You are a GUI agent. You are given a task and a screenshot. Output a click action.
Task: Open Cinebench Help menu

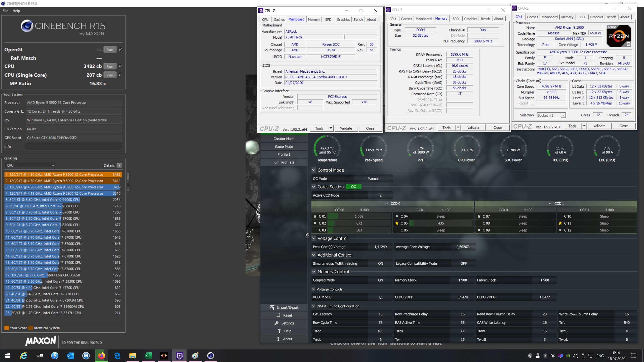[16, 11]
